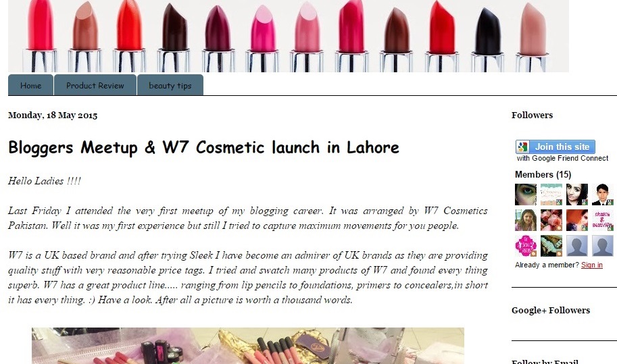Image resolution: width=617 pixels, height=364 pixels.
Task: Open the Home tab
Action: (30, 85)
